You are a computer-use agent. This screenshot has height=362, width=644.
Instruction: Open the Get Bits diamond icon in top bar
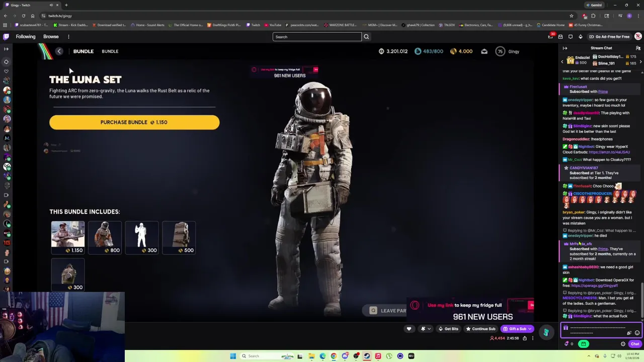[x=580, y=37]
